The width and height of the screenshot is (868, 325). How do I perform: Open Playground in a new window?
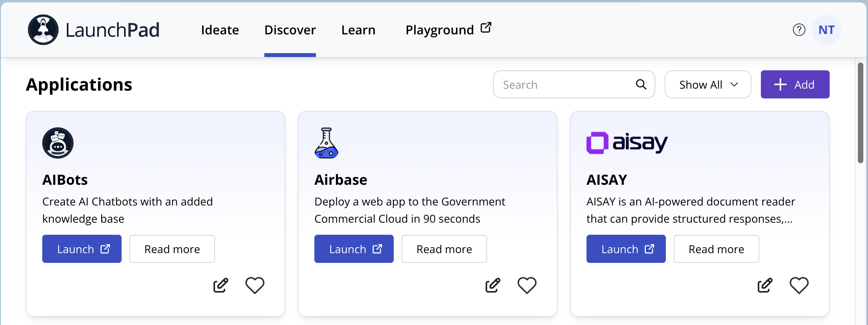[448, 30]
